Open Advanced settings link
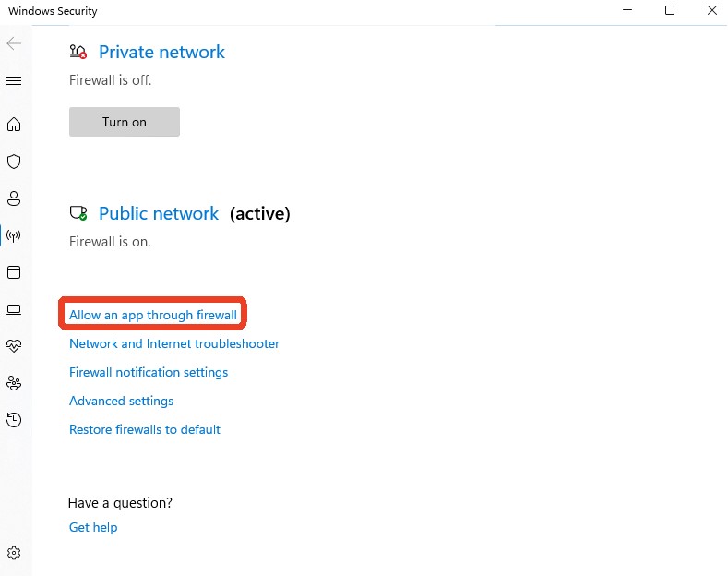The height and width of the screenshot is (576, 728). [122, 402]
